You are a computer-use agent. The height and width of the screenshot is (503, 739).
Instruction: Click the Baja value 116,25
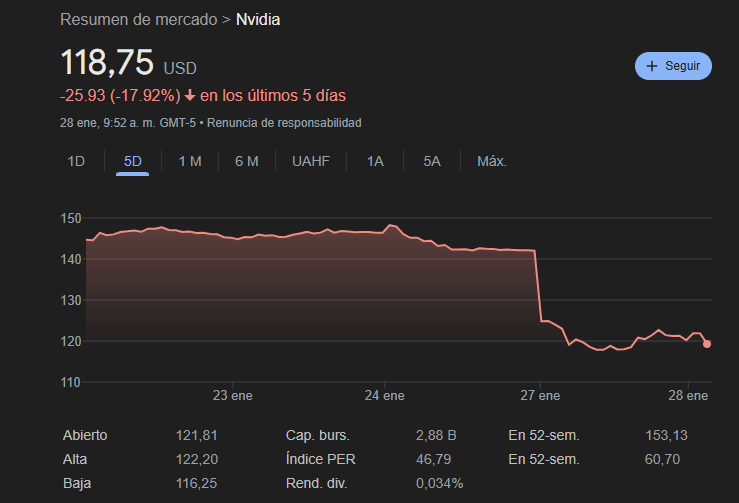coord(196,483)
